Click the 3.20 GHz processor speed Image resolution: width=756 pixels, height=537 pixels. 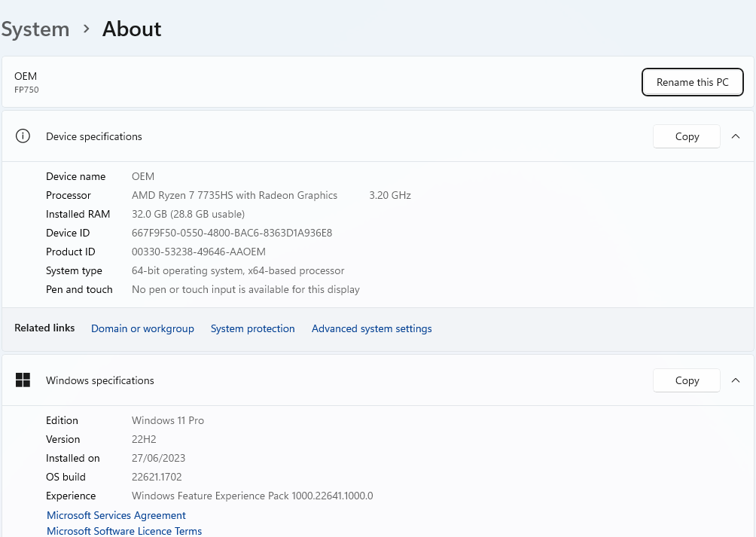pos(390,195)
